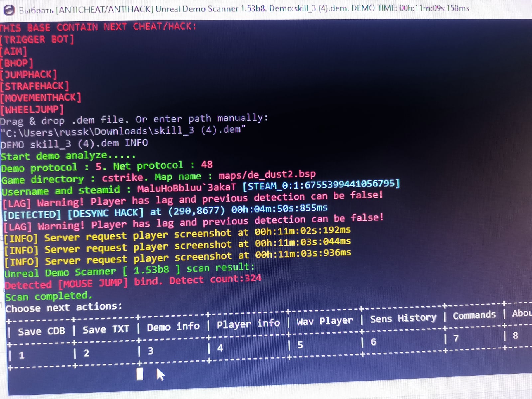The image size is (532, 399).
Task: Click the TRIGGER BOT list entry
Action: click(x=37, y=40)
